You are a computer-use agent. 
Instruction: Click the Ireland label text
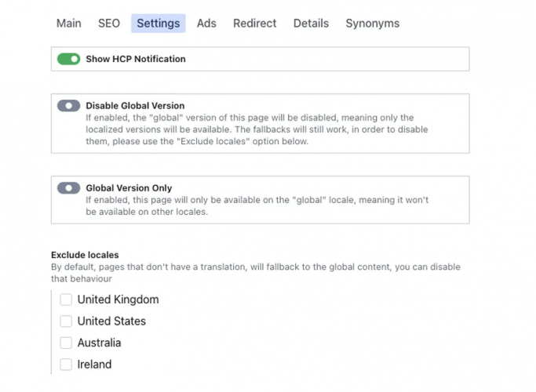(x=94, y=365)
